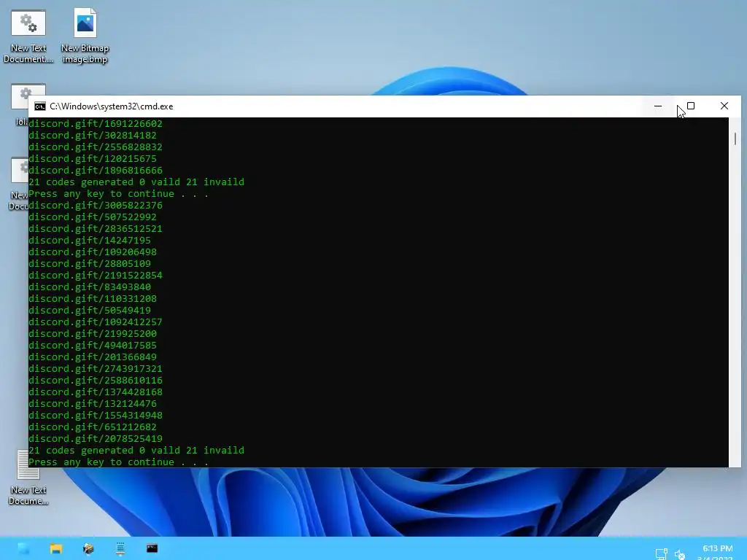Select New Text Document desktop icon at top-left
The height and width of the screenshot is (560, 747).
pos(28,36)
